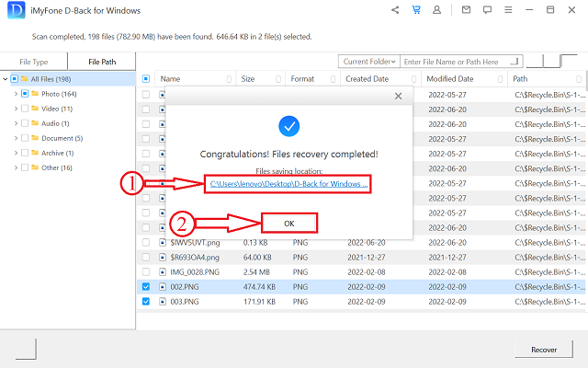Click the iMyFone D-Back app logo

click(x=17, y=10)
